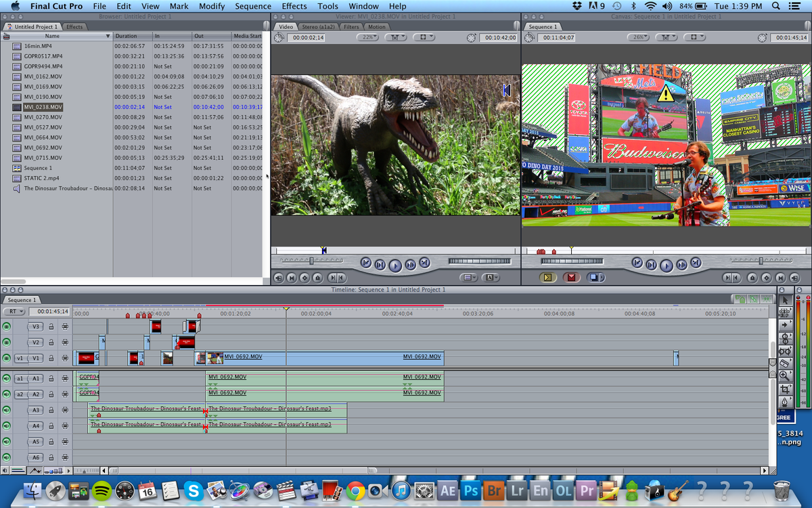Image resolution: width=812 pixels, height=508 pixels.
Task: Sort Browser by Duration column
Action: coord(133,36)
